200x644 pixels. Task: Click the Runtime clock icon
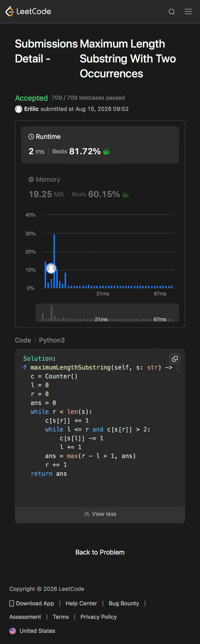click(x=31, y=137)
